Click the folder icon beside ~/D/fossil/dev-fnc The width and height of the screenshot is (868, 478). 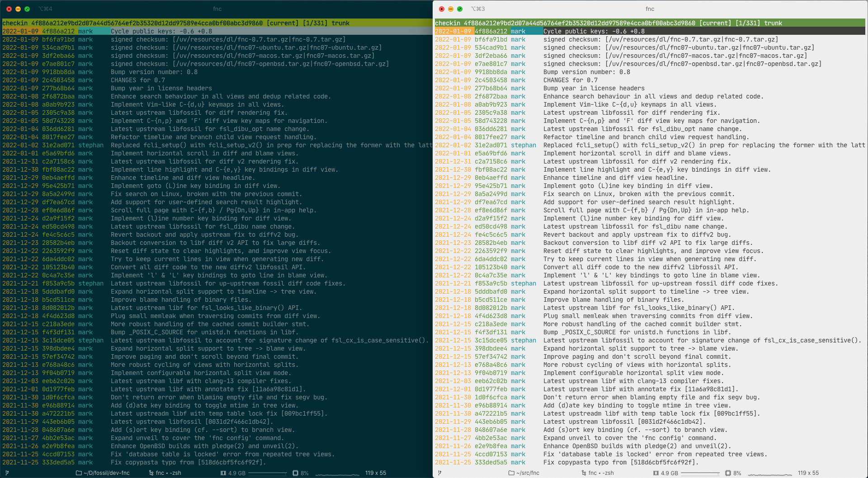79,473
